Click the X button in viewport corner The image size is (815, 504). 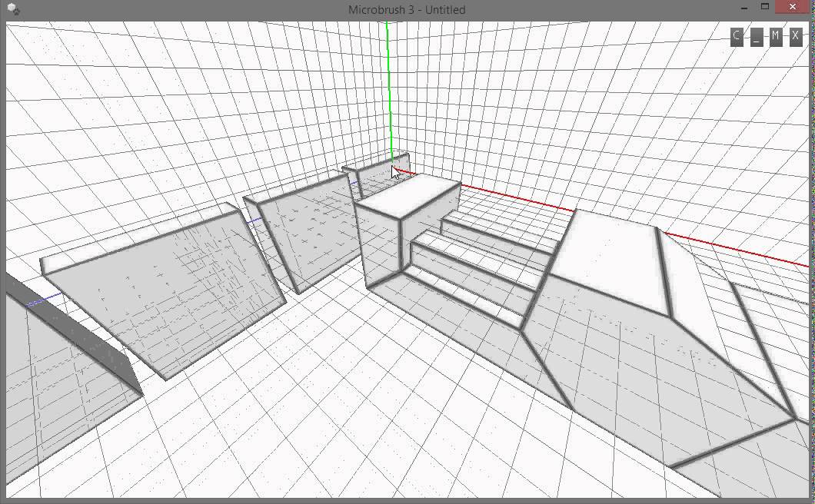point(796,36)
